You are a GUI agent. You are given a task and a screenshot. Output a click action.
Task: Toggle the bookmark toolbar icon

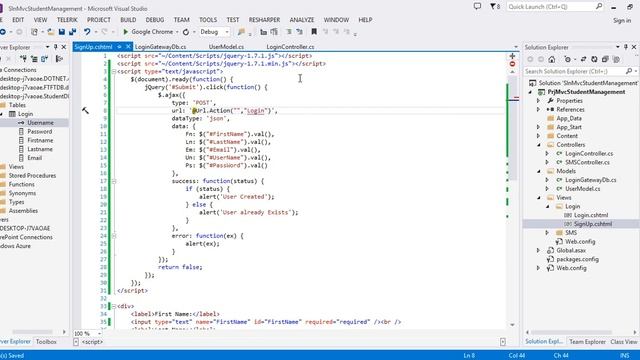314,32
